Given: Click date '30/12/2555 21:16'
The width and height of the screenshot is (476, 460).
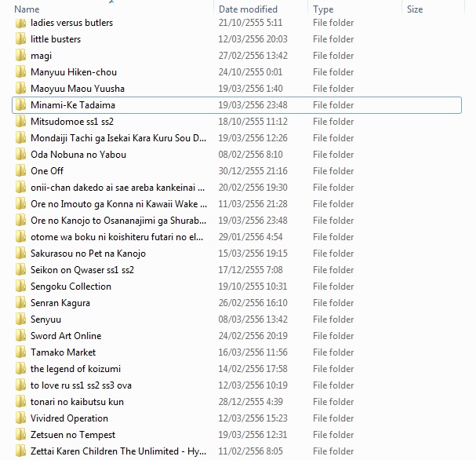Looking at the screenshot, I should 253,171.
